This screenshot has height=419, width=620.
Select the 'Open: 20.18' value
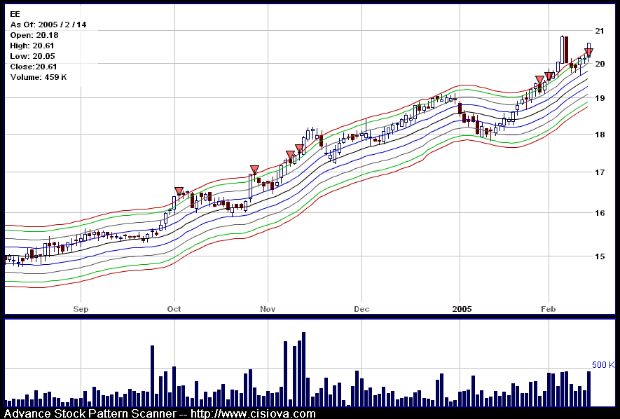pyautogui.click(x=34, y=35)
